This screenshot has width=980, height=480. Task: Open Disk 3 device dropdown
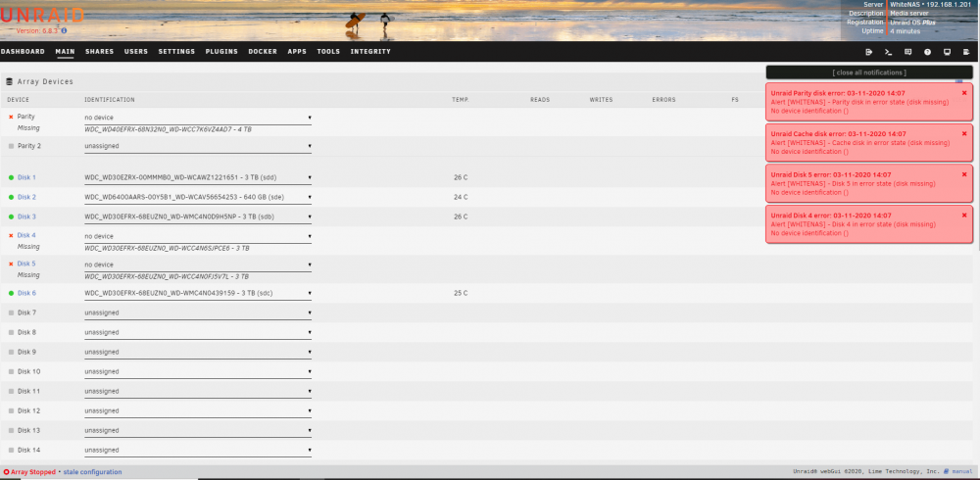point(198,216)
